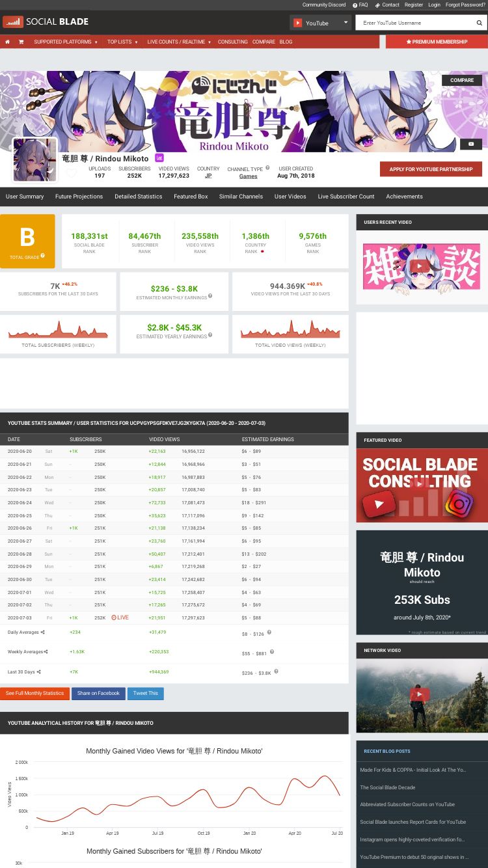
Task: Click the Social Blade logo
Action: pyautogui.click(x=46, y=21)
